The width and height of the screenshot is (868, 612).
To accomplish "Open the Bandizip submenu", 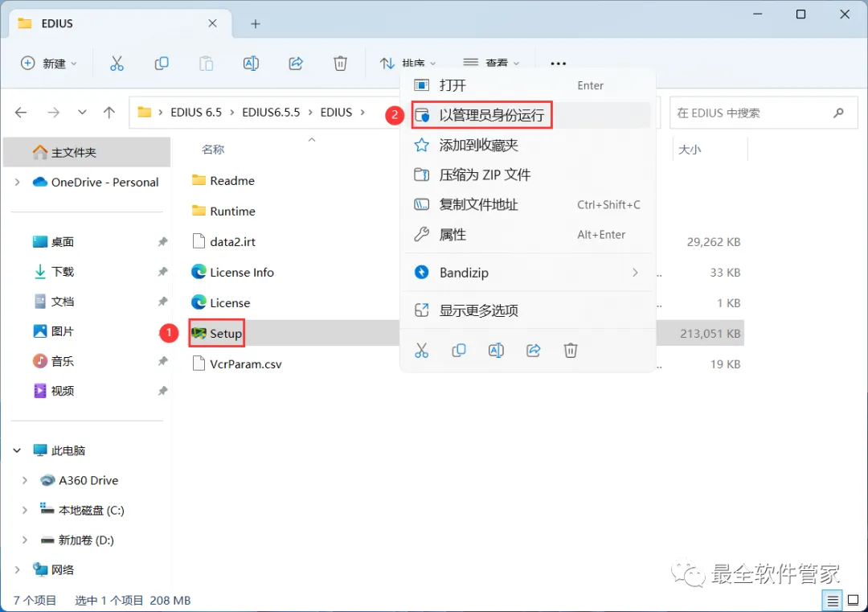I will click(528, 273).
